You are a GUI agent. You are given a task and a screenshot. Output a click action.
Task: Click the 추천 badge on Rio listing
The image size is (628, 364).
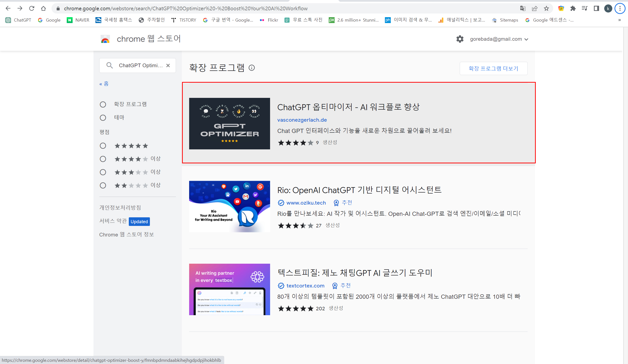click(x=343, y=203)
